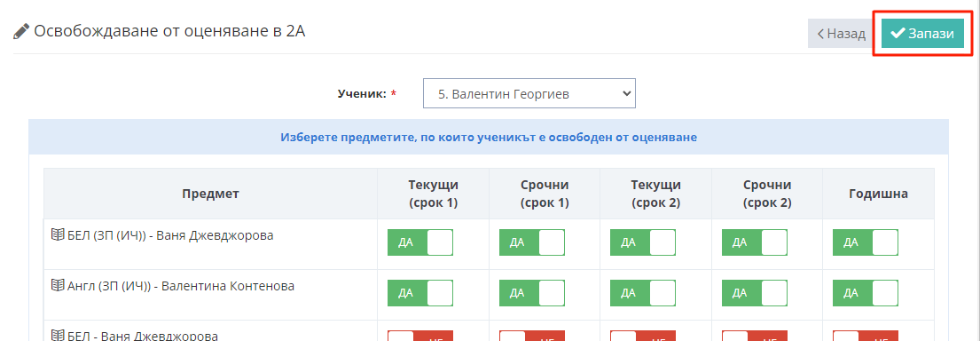
Task: Toggle Текущи (срок 2) for Англ (ЗП (ИЧ))
Action: click(643, 293)
